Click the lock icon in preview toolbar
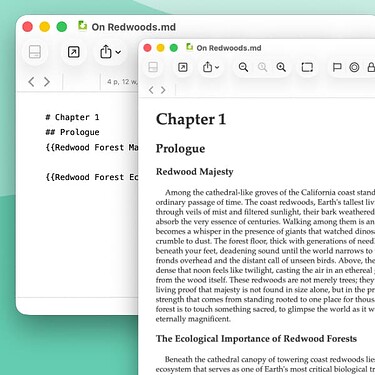 coord(371,67)
